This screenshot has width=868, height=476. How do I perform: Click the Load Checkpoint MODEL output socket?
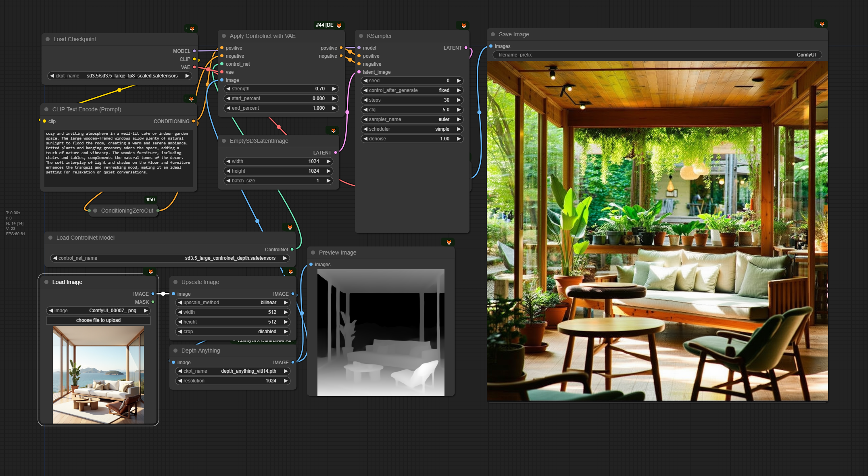[x=194, y=51]
